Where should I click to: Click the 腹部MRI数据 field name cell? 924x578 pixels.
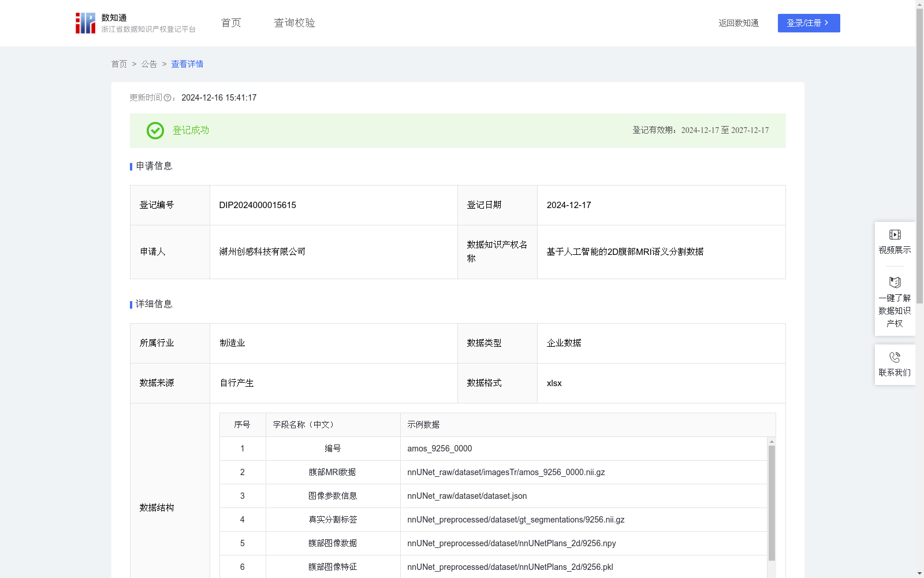click(x=333, y=472)
